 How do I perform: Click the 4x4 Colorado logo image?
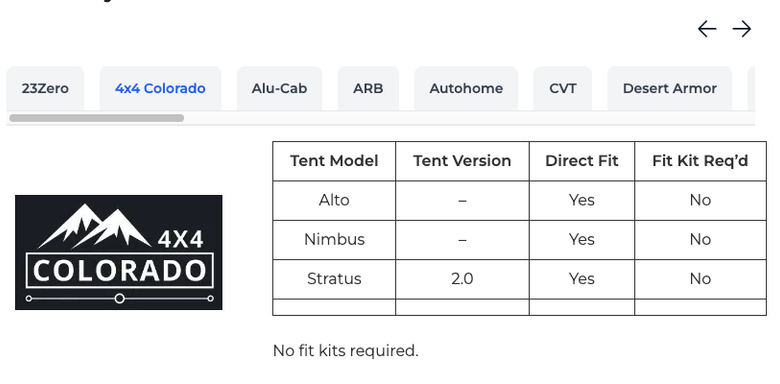tap(119, 252)
